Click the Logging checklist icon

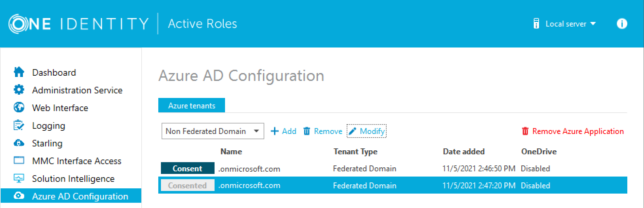(x=19, y=125)
